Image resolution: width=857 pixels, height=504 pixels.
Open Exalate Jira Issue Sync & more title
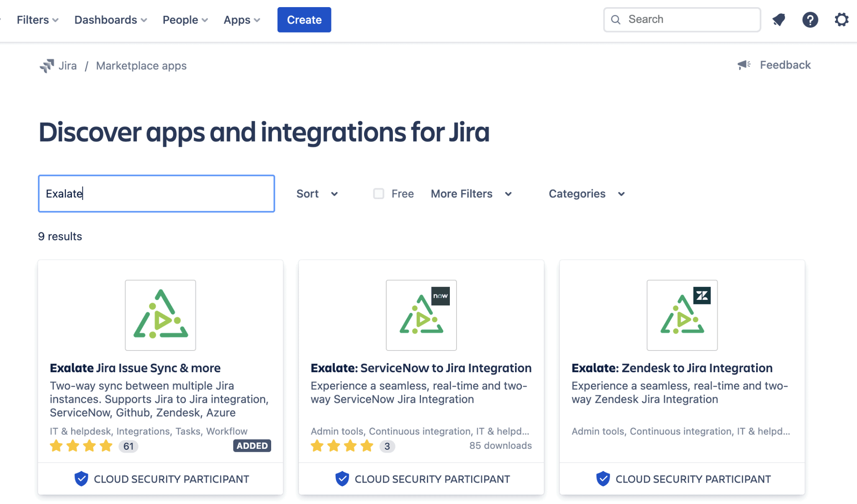tap(135, 368)
